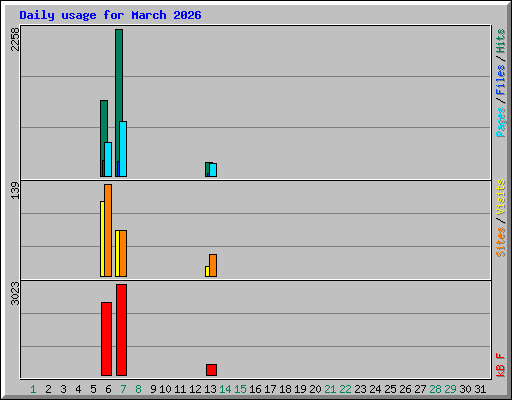Click day label "26" on the axis

point(405,389)
